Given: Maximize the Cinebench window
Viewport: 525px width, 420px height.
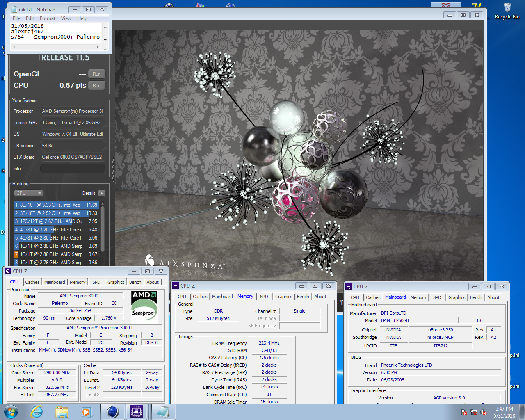Looking at the screenshot, I should (x=463, y=15).
